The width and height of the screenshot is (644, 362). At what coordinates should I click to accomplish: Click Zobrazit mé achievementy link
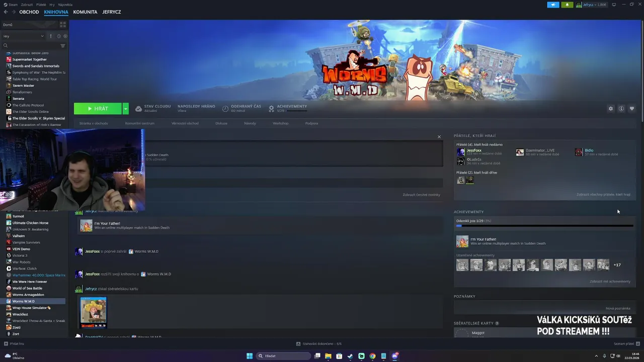[x=610, y=282]
